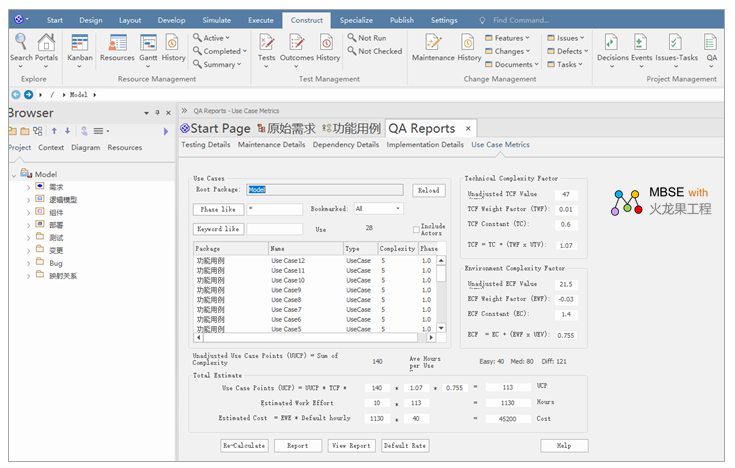735x468 pixels.
Task: Open Decisions in Project Management group
Action: pyautogui.click(x=612, y=42)
